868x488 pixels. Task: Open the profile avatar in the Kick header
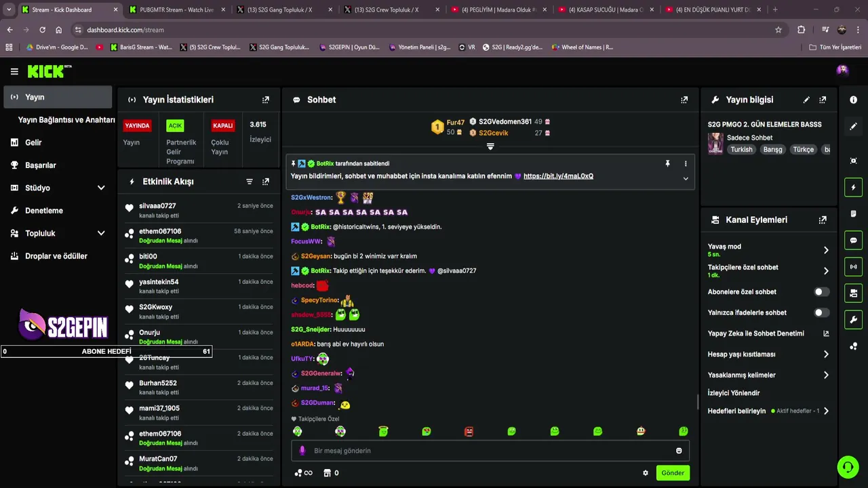[x=842, y=70]
